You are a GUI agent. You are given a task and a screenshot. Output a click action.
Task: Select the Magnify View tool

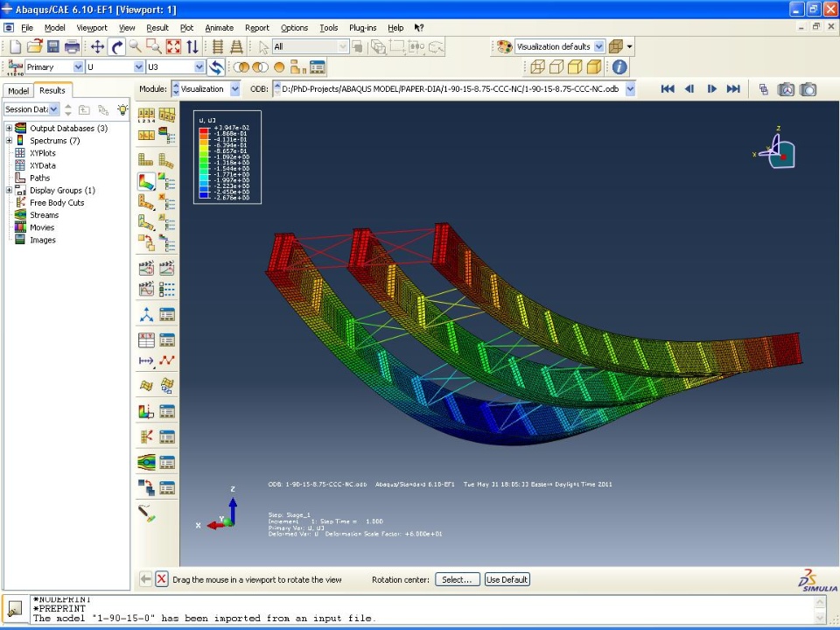(135, 46)
